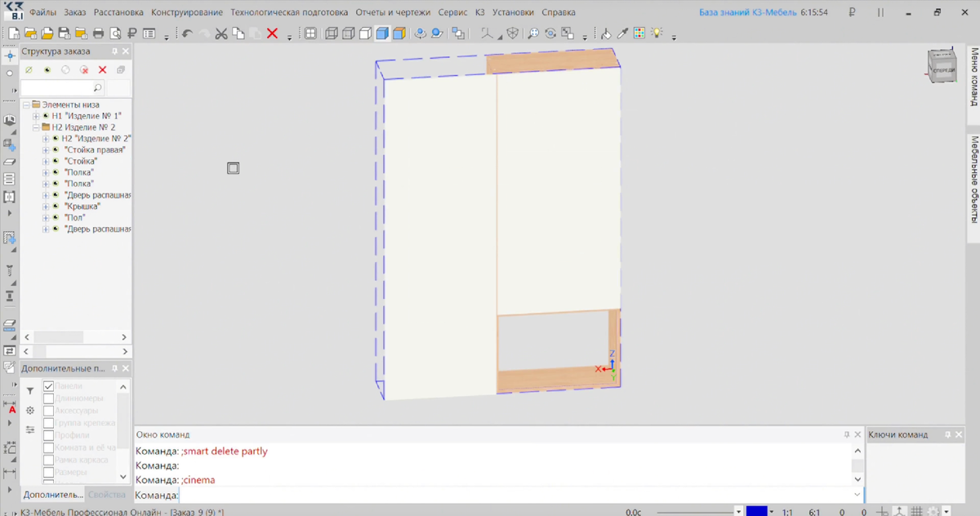Switch to wireframe cube view mode
This screenshot has height=516, width=980.
331,33
